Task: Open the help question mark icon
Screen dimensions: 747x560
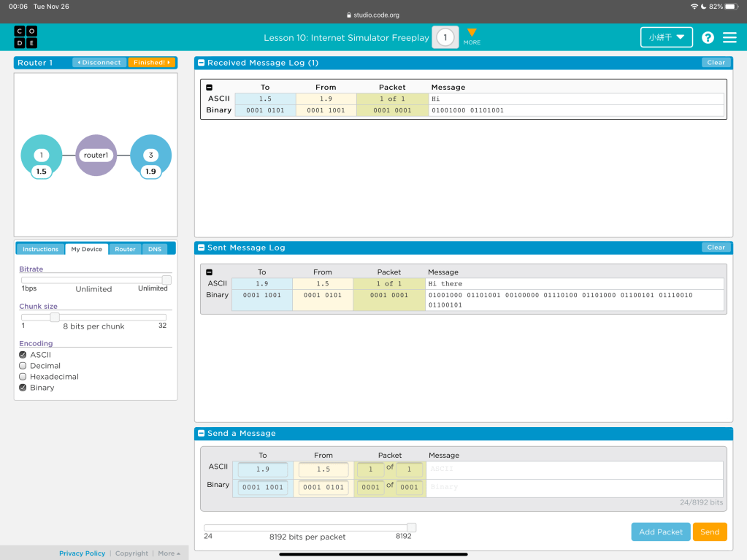Action: pos(708,37)
